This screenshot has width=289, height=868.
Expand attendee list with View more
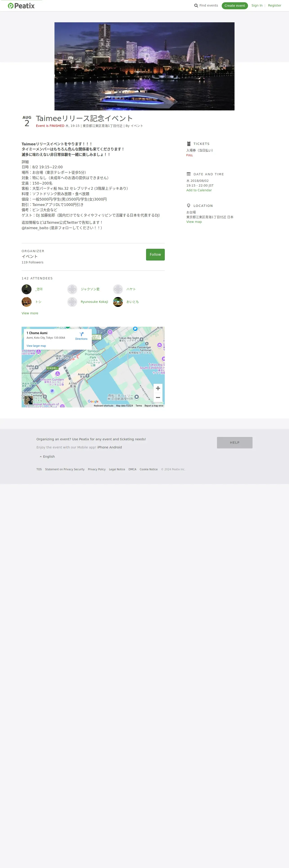pos(30,313)
